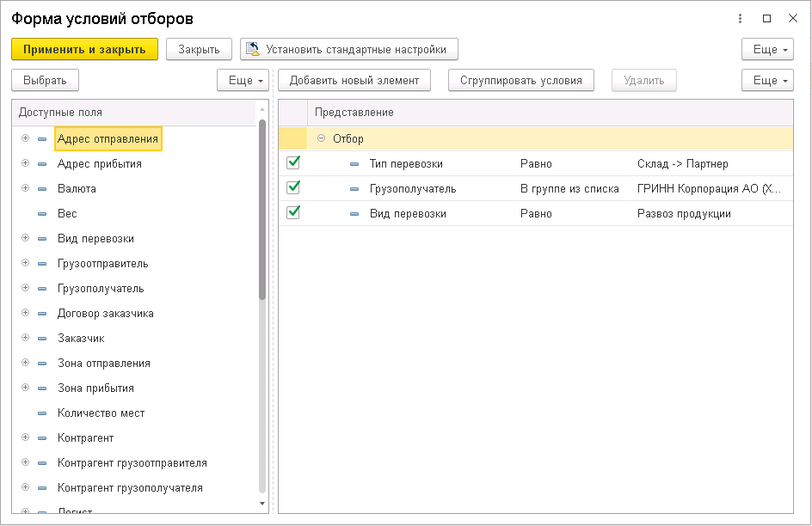Click the dash icon of Грузополучатель condition

coord(354,188)
